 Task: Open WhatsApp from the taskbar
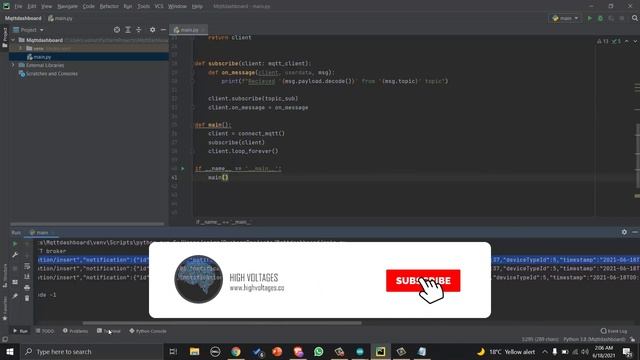[318, 351]
